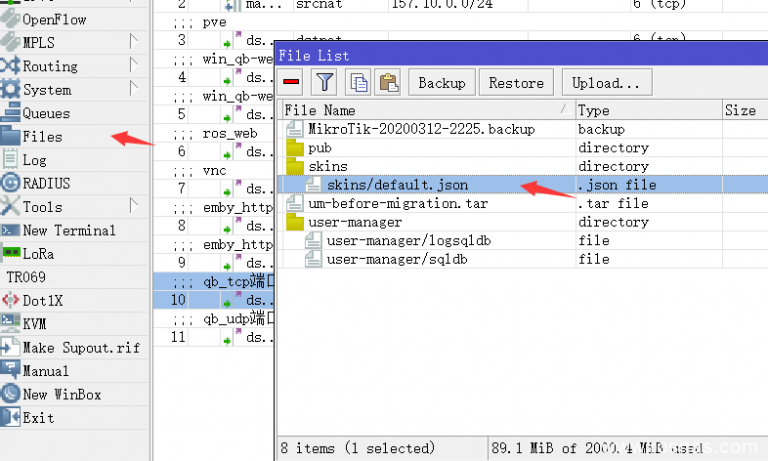Click Make Supout.rif in sidebar
Screen dimensions: 768x461
80,347
